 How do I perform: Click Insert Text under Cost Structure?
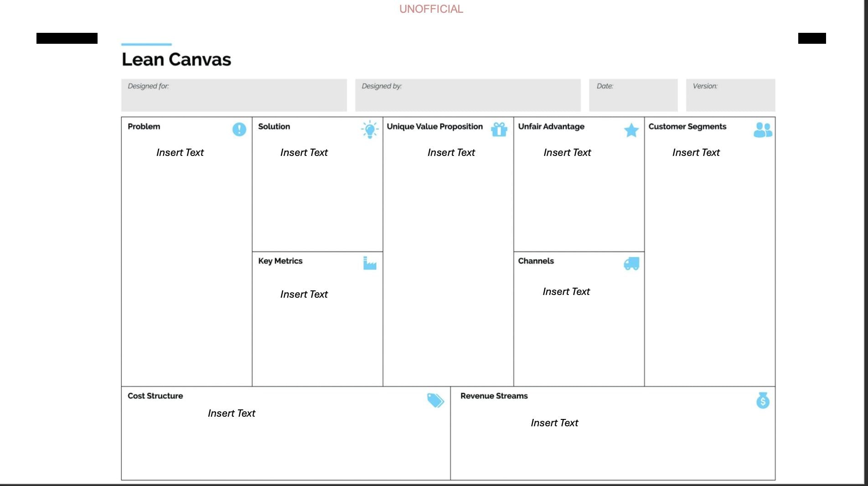[x=232, y=413]
